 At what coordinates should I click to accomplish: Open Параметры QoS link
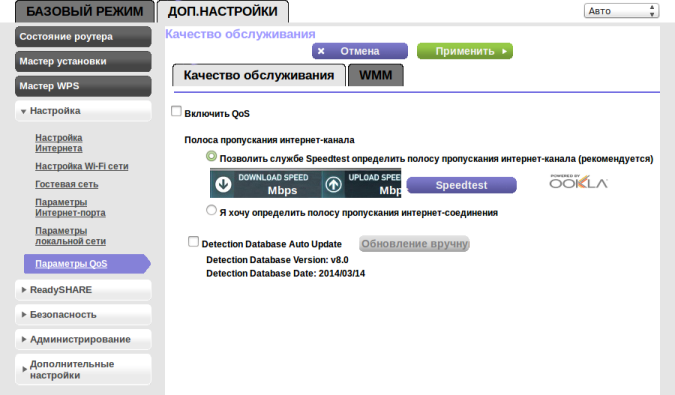click(x=71, y=264)
